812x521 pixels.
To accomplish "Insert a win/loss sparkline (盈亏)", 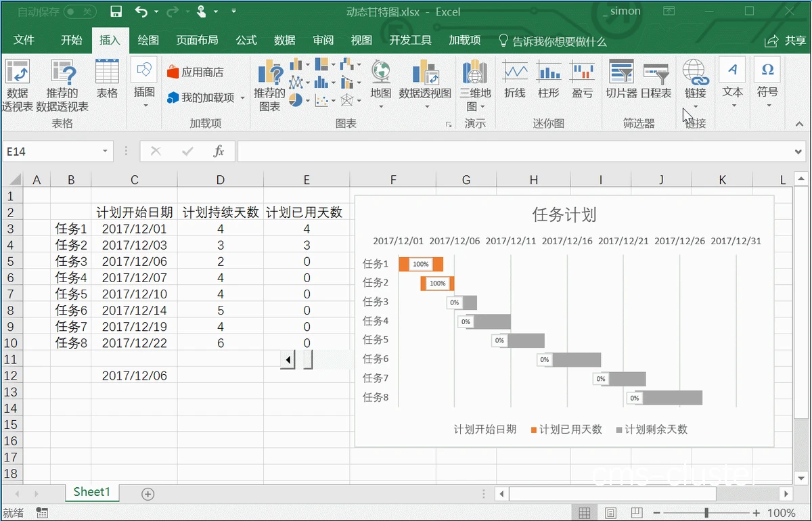I will click(582, 80).
